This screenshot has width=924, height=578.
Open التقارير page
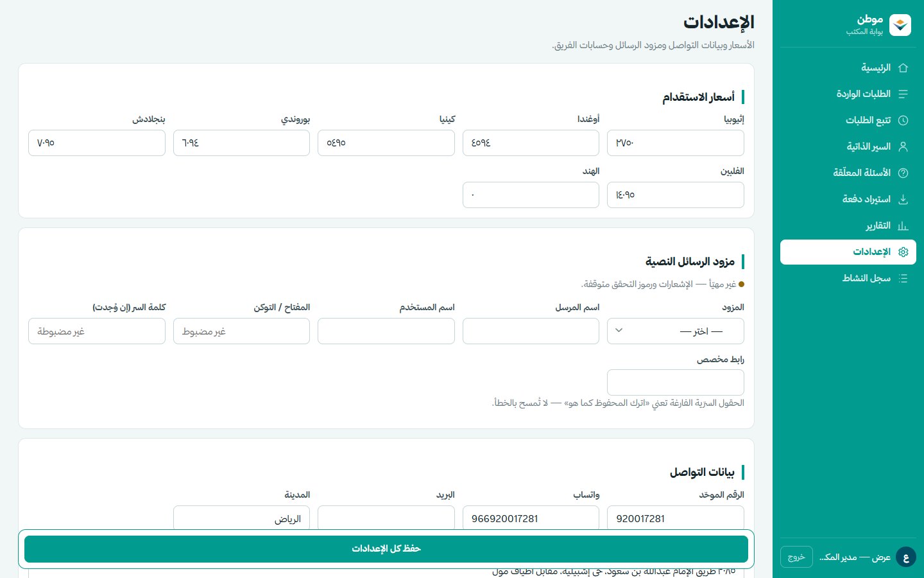point(848,225)
